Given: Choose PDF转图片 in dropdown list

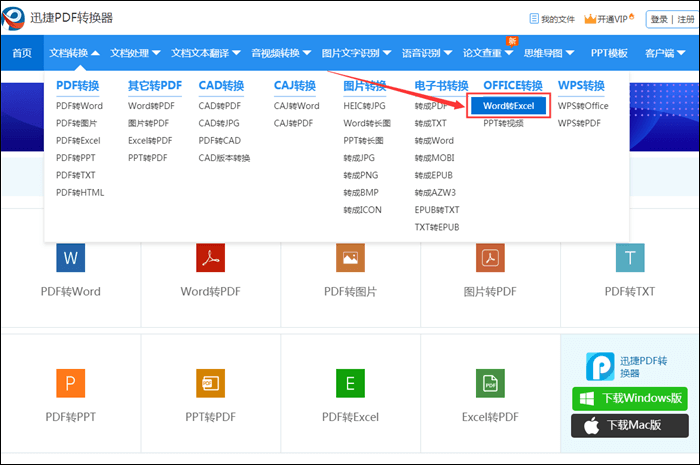Looking at the screenshot, I should click(x=76, y=123).
